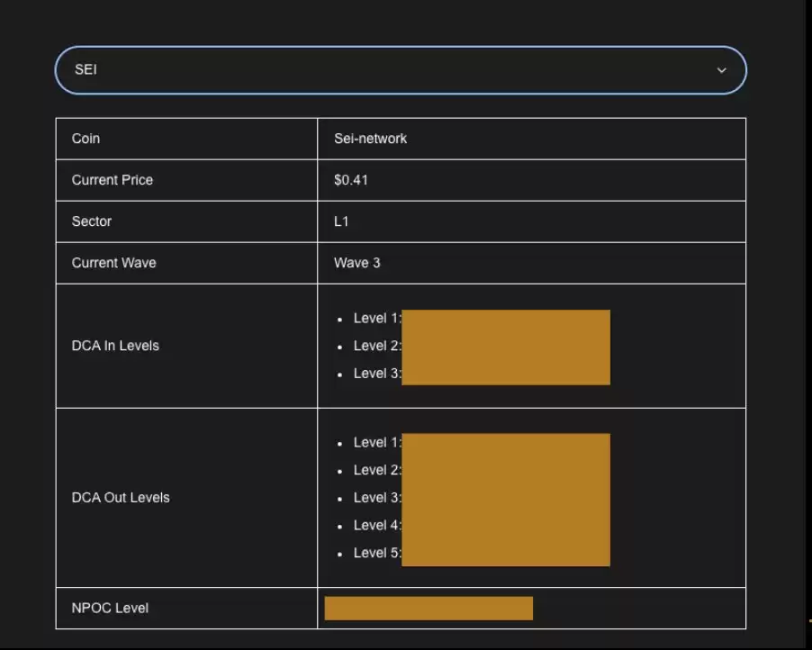Viewport: 812px width, 650px height.
Task: Select the 'NPOC Level' label
Action: click(x=110, y=608)
